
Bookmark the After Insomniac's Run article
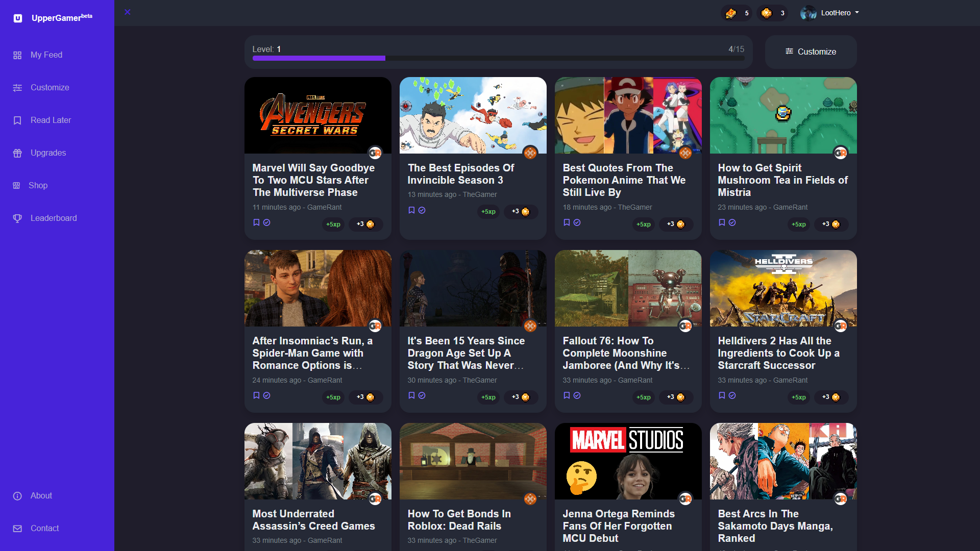[x=257, y=395]
